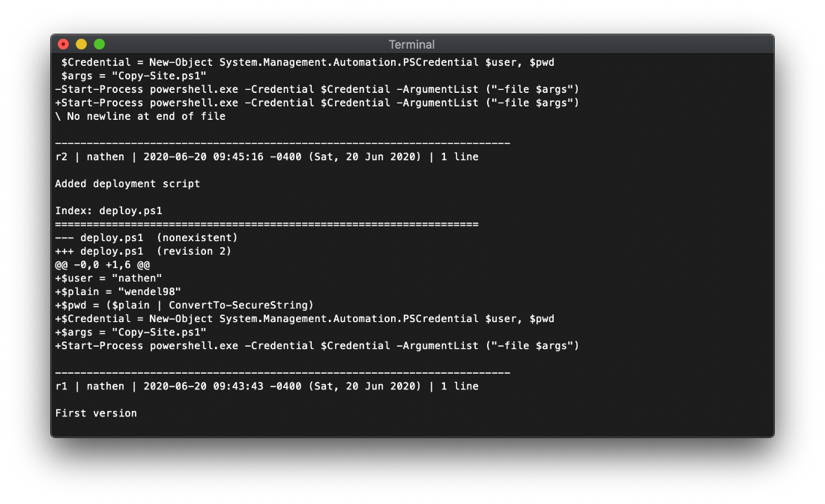Click the '+$user = "nathen"' line
825x504 pixels.
point(109,278)
